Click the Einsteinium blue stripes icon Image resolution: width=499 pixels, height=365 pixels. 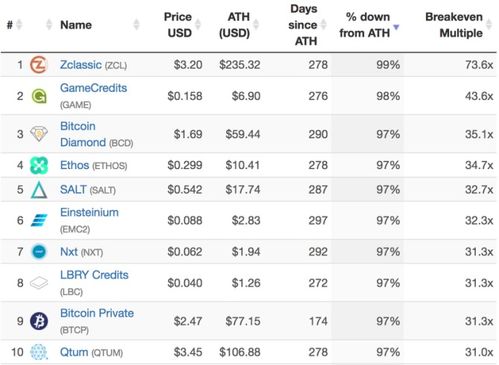point(39,220)
